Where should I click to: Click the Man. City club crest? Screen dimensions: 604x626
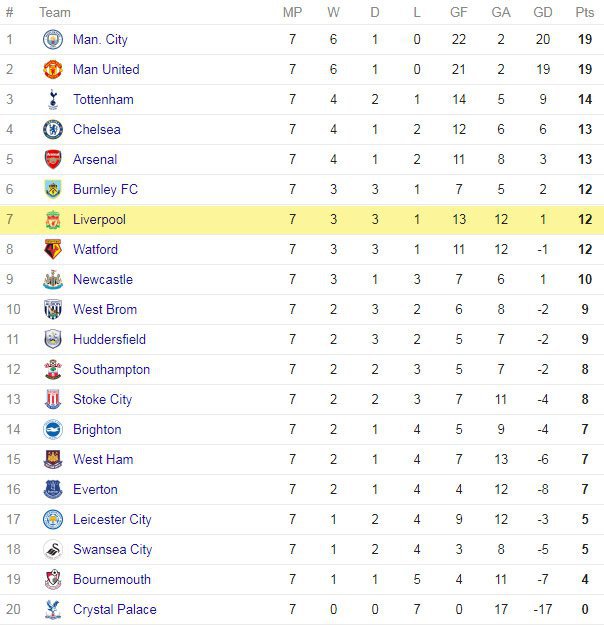[x=53, y=40]
